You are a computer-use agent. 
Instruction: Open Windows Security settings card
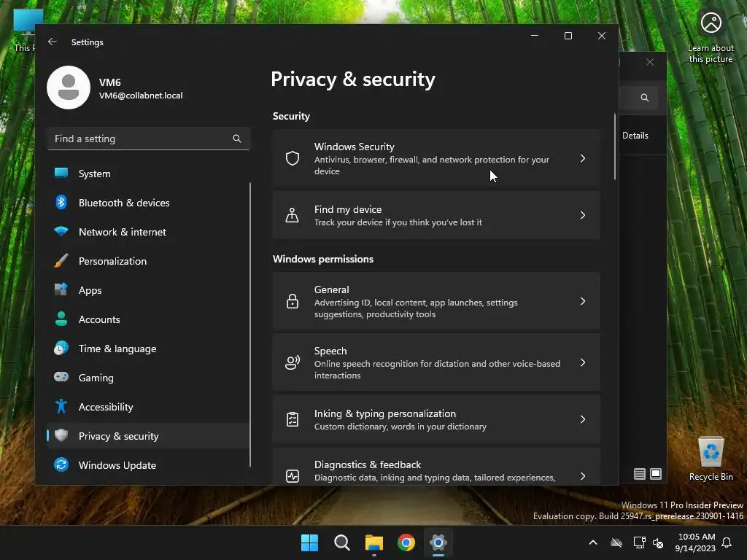[x=436, y=158]
